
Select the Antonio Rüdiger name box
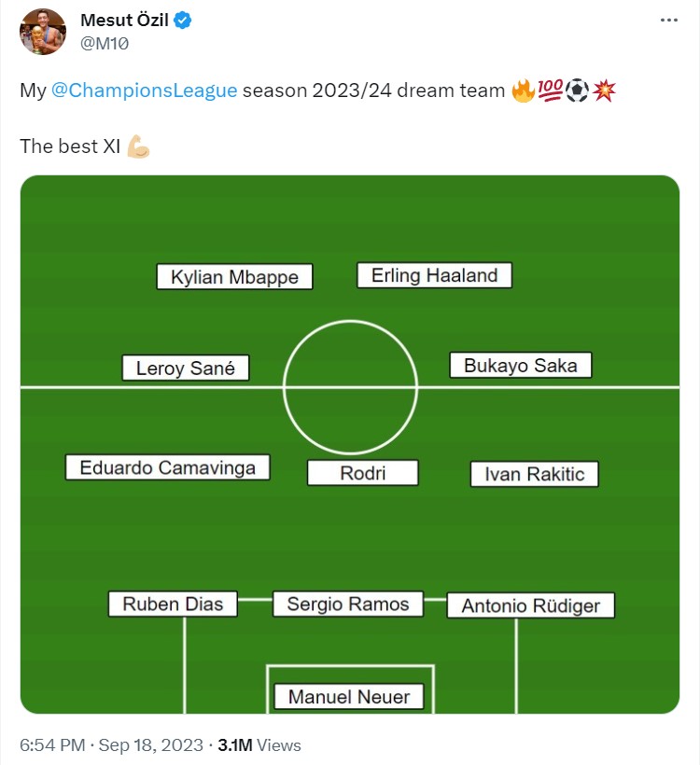tap(530, 606)
